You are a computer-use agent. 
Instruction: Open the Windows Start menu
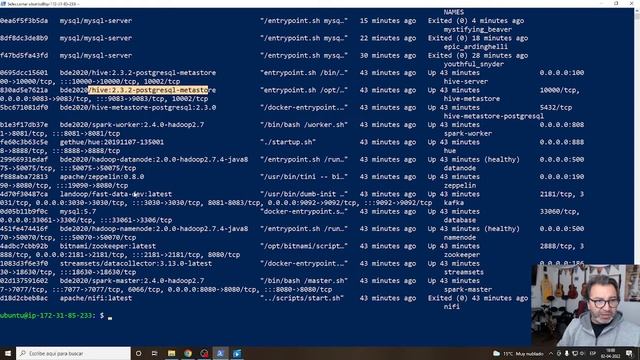[x=8, y=353]
